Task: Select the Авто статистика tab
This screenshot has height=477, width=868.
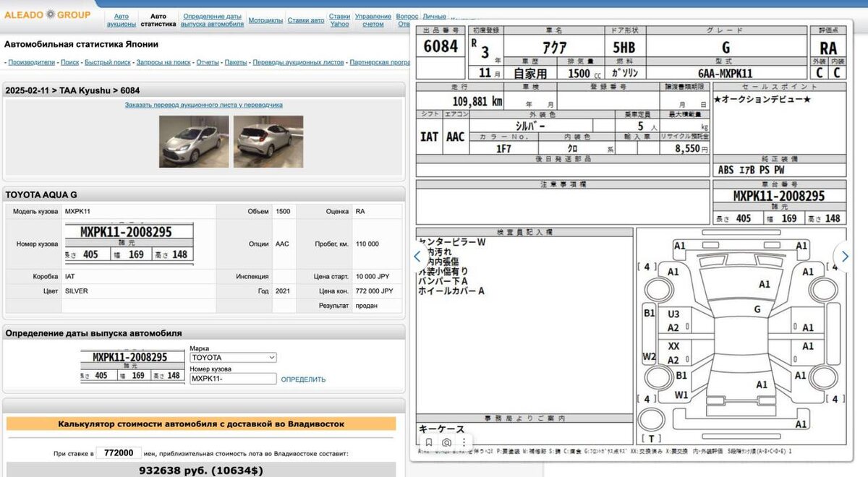Action: [x=158, y=20]
